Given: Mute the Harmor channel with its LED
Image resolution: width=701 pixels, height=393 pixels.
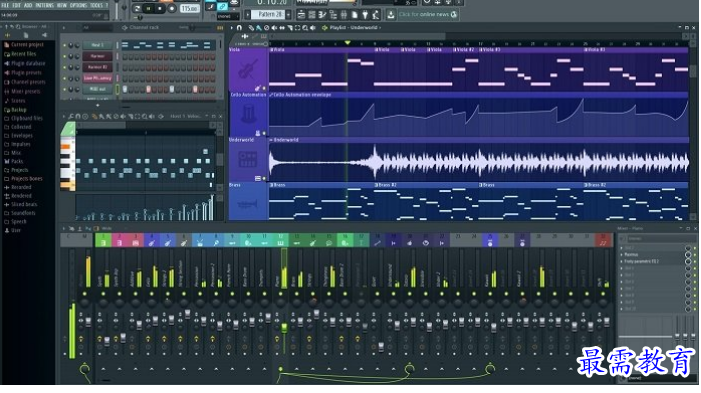Looking at the screenshot, I should click(x=64, y=56).
